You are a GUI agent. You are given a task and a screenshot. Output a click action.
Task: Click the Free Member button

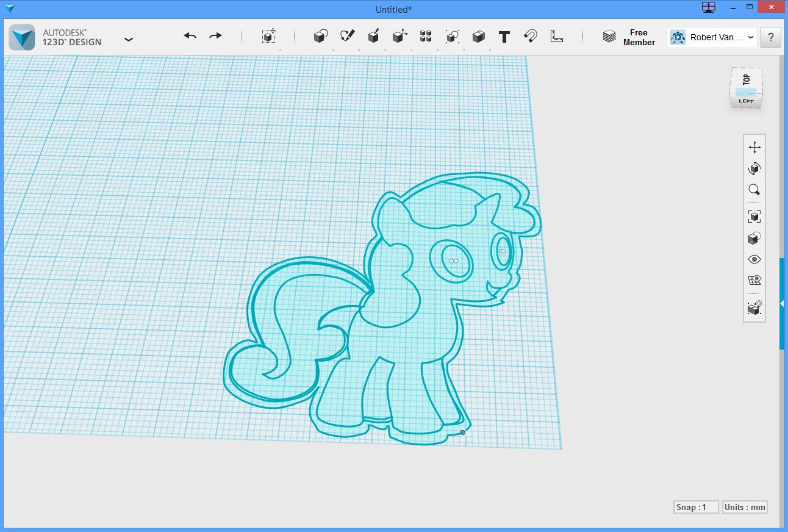point(629,37)
